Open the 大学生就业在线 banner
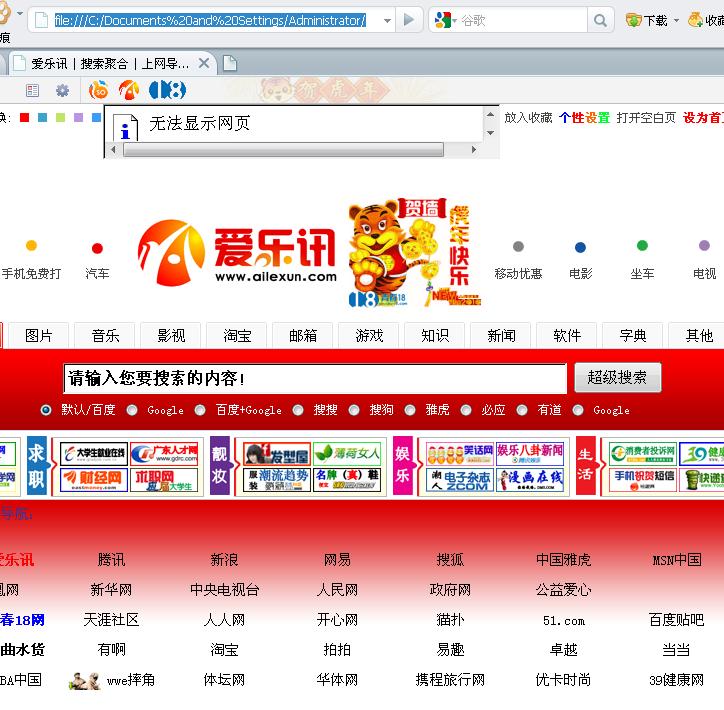The image size is (724, 710). click(94, 454)
